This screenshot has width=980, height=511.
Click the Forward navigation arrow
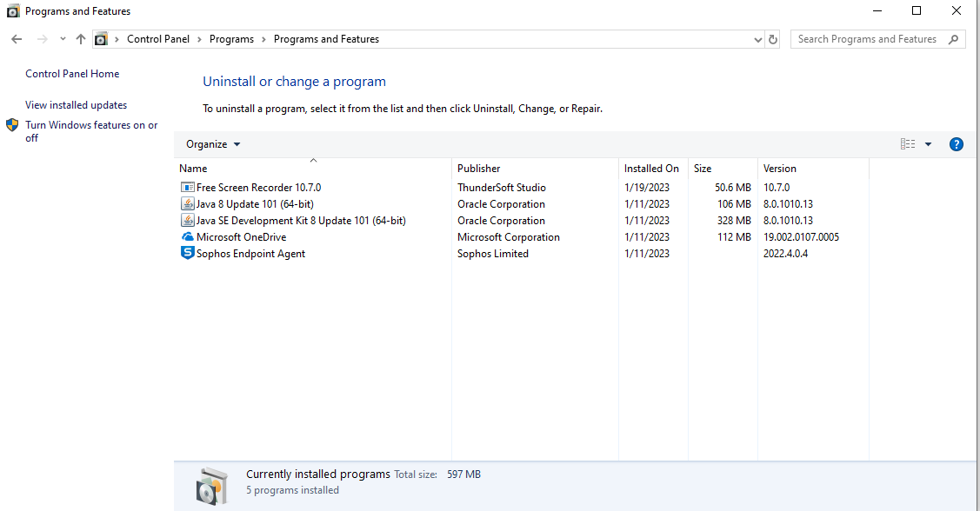42,39
